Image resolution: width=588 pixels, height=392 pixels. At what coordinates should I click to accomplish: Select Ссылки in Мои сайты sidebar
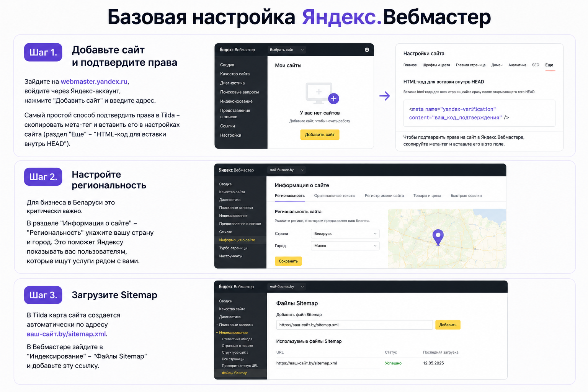tap(227, 126)
